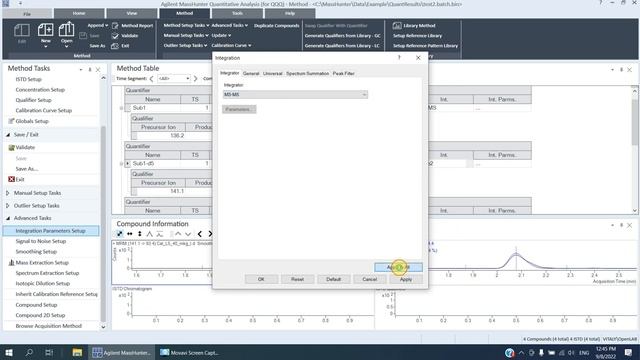
Task: Click Duplicate Compounds in ribbon
Action: [x=276, y=25]
